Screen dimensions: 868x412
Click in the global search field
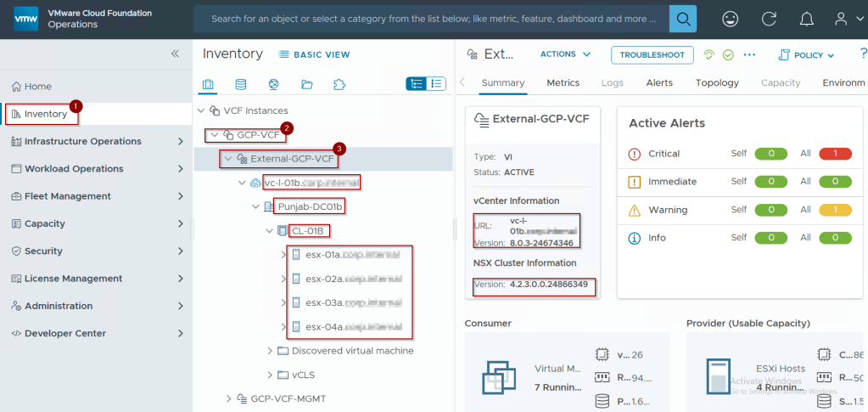(x=433, y=19)
